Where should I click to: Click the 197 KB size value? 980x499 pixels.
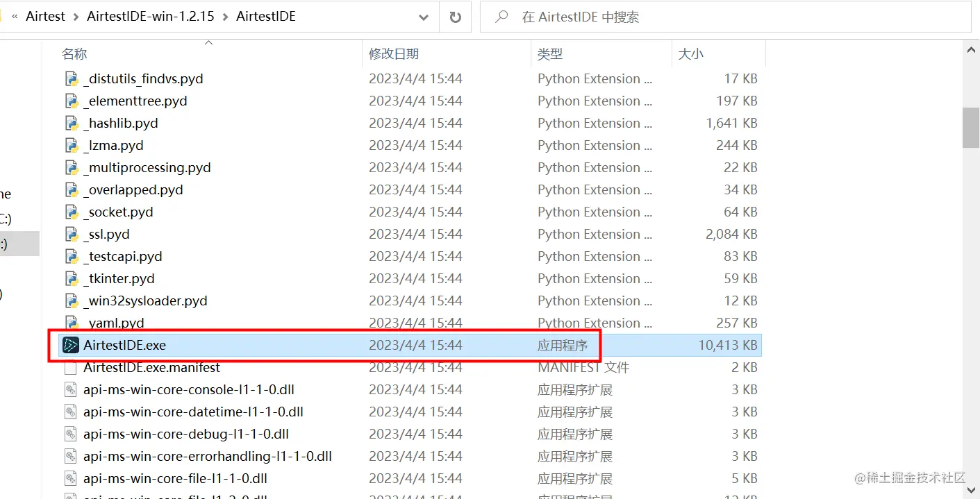click(x=737, y=101)
